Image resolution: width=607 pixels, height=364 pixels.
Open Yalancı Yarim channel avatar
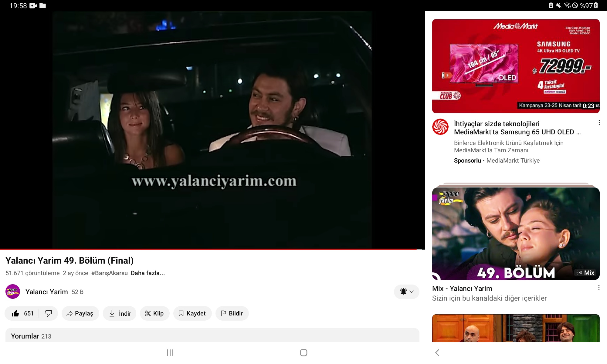click(13, 292)
